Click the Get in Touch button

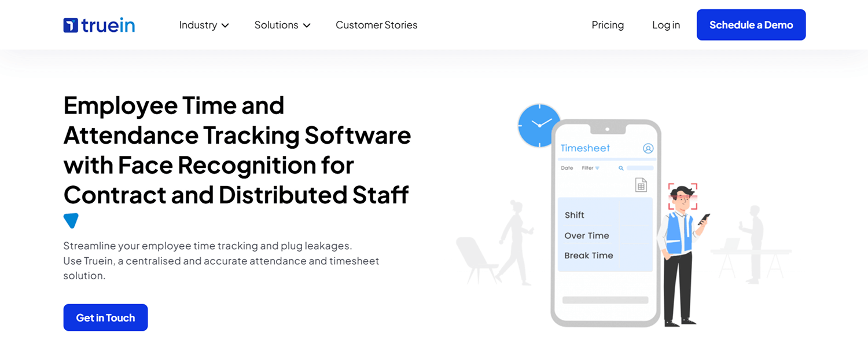pyautogui.click(x=105, y=317)
